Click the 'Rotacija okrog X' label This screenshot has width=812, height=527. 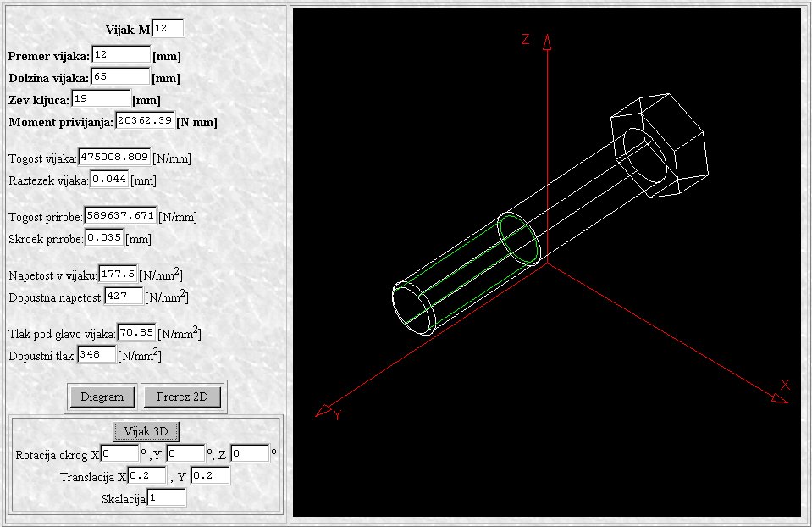pos(58,455)
